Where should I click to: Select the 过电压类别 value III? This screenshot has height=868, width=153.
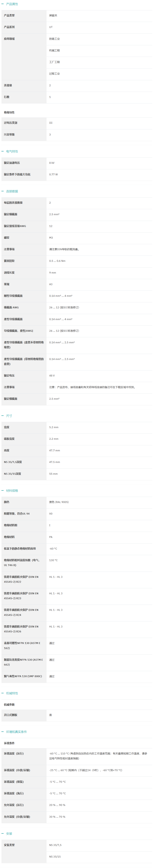(x=51, y=123)
